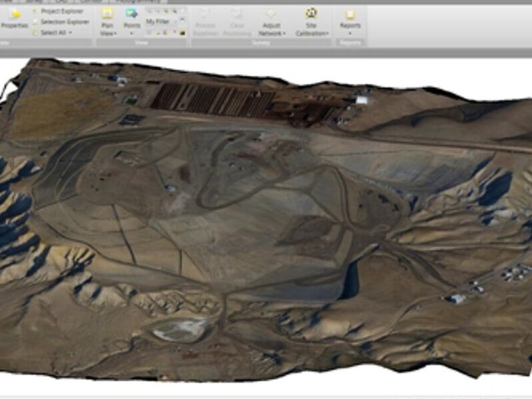The image size is (532, 399).
Task: Click the Survey group label in ribbon
Action: point(261,42)
